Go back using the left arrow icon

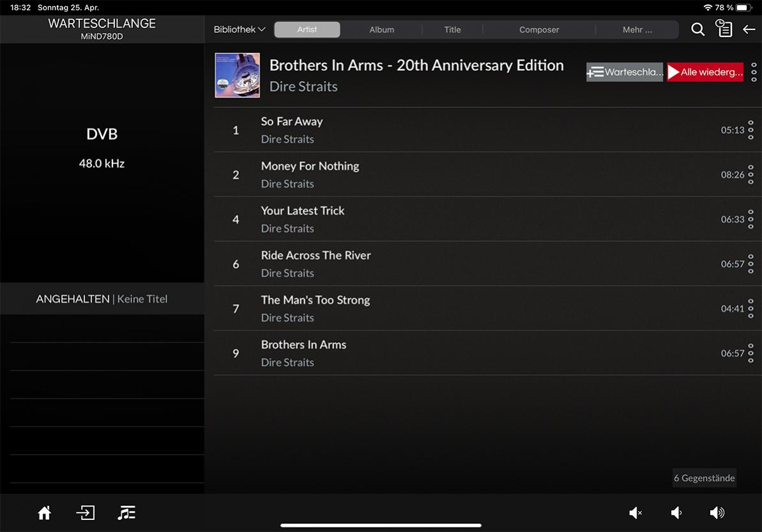click(749, 29)
